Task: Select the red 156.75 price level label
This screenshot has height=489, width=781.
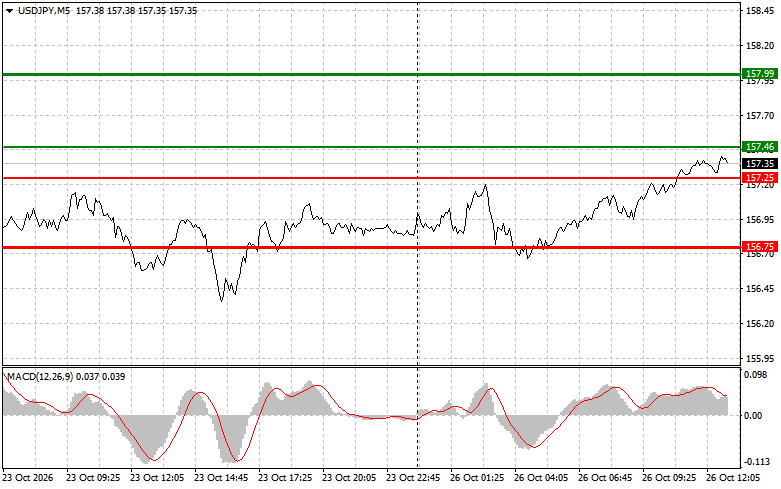Action: (760, 247)
